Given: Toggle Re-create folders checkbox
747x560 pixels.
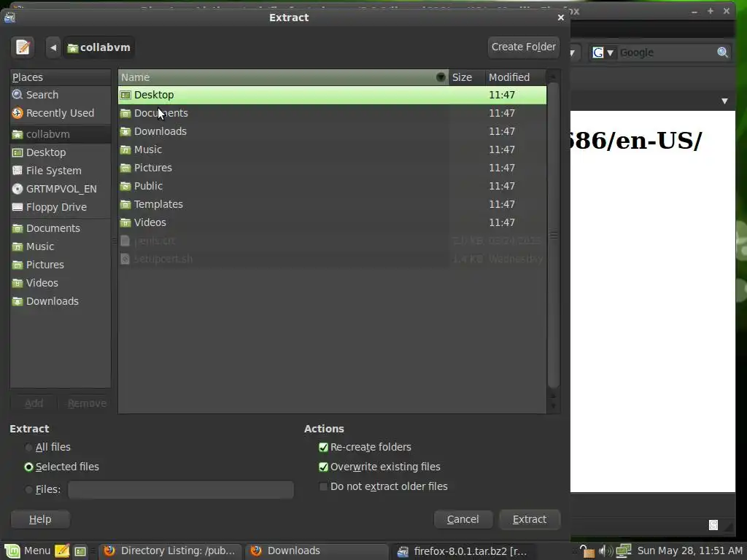Looking at the screenshot, I should point(365,447).
